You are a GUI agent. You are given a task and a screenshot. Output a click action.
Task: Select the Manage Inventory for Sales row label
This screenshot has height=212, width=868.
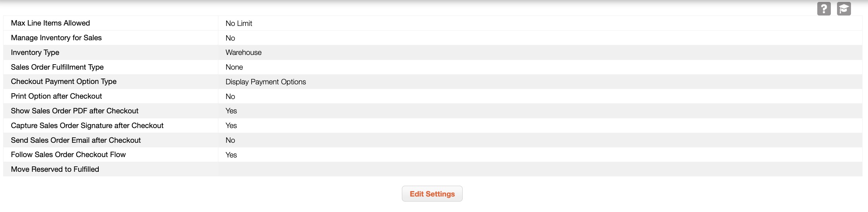tap(56, 38)
